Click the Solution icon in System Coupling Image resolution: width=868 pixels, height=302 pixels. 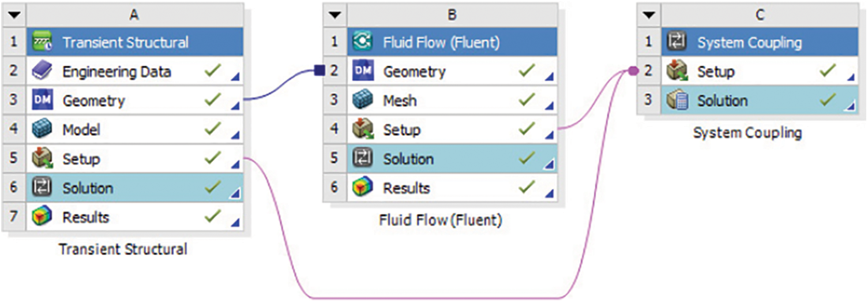point(677,101)
